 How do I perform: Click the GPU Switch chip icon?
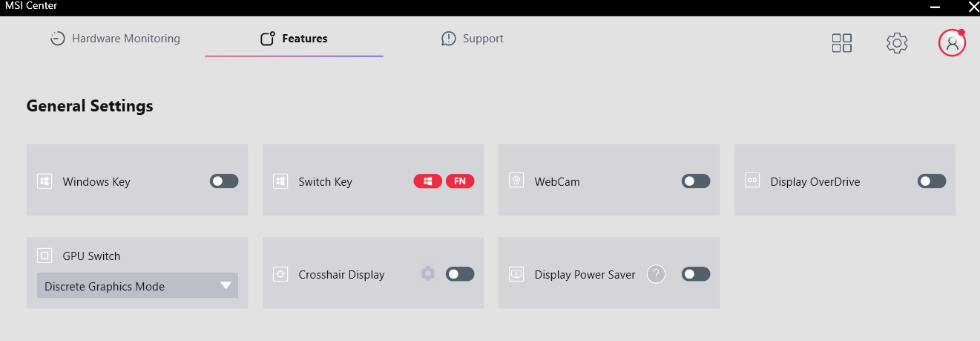tap(45, 256)
